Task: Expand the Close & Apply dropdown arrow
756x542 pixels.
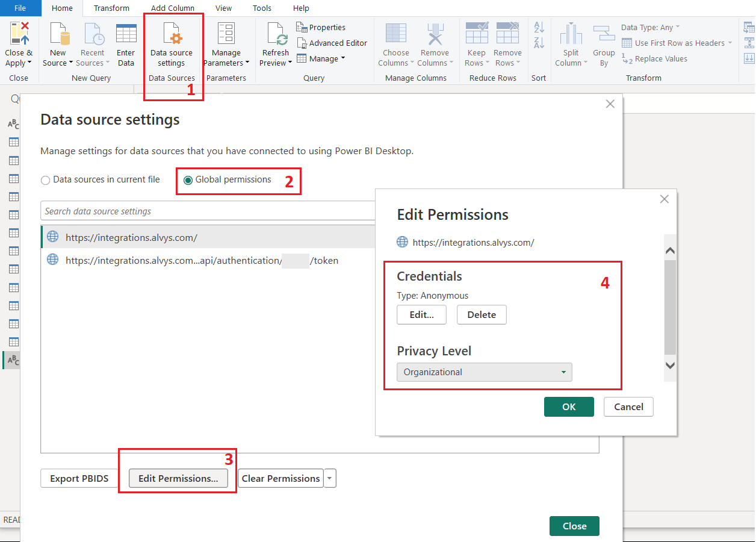Action: click(29, 63)
